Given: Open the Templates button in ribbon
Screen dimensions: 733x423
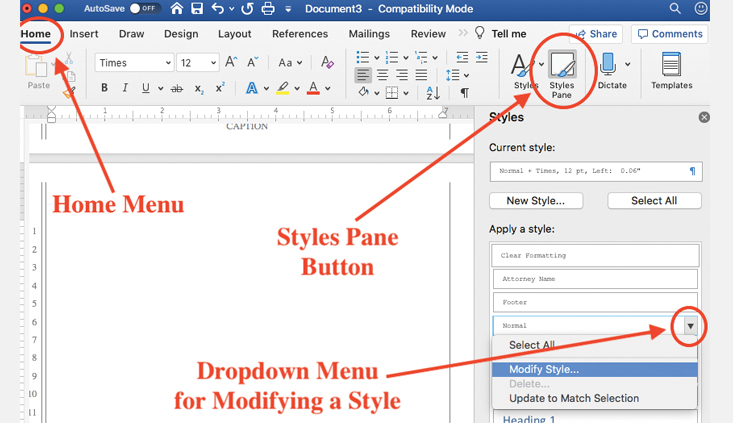Looking at the screenshot, I should point(671,68).
